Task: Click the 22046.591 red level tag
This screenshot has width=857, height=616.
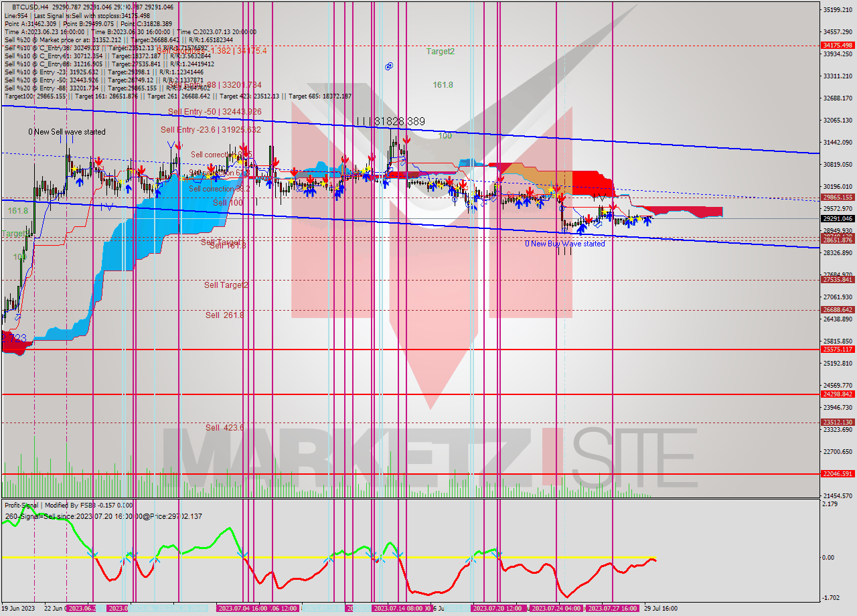Action: tap(838, 474)
